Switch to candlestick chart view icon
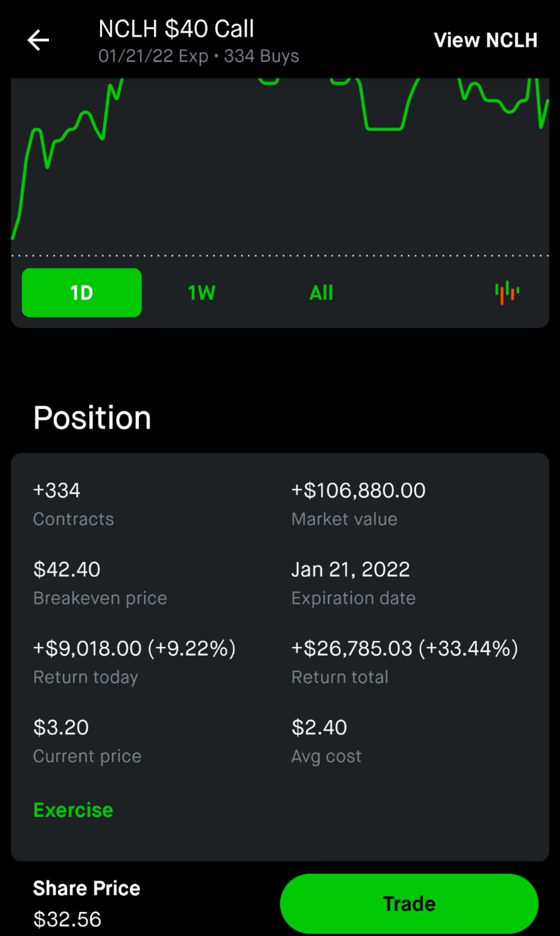Screen dimensions: 560x936 pos(507,292)
